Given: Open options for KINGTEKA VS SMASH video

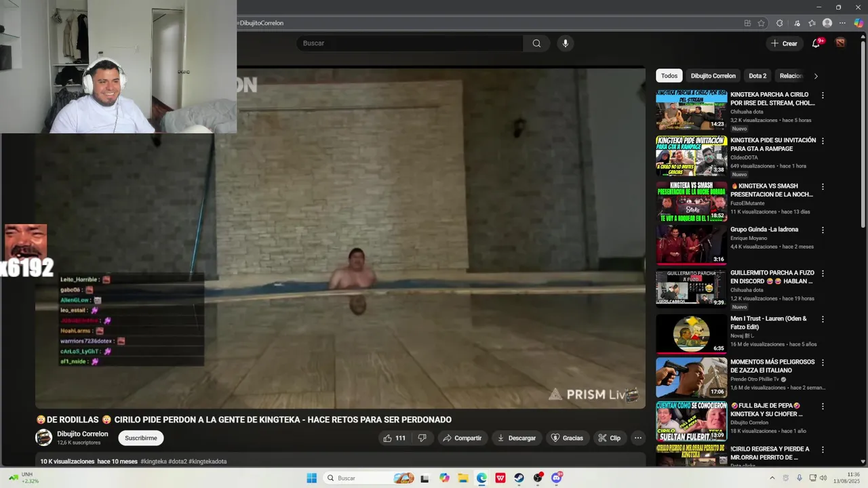Looking at the screenshot, I should click(x=823, y=186).
